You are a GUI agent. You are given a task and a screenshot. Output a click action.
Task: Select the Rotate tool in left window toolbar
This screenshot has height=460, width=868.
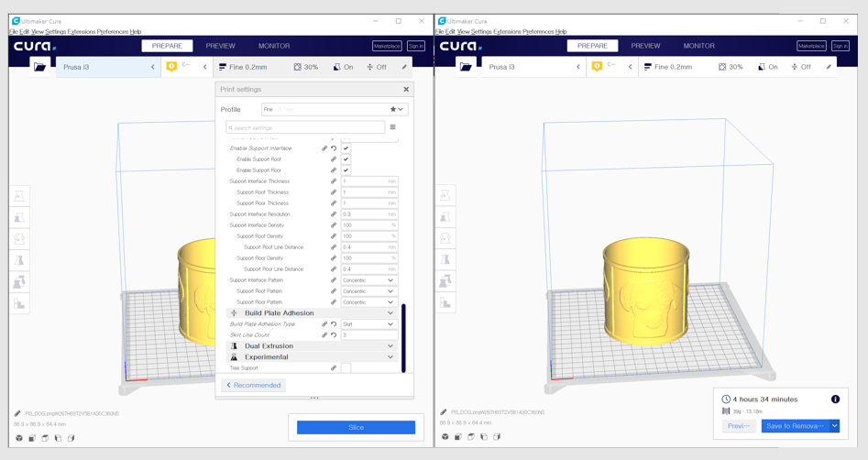[19, 238]
